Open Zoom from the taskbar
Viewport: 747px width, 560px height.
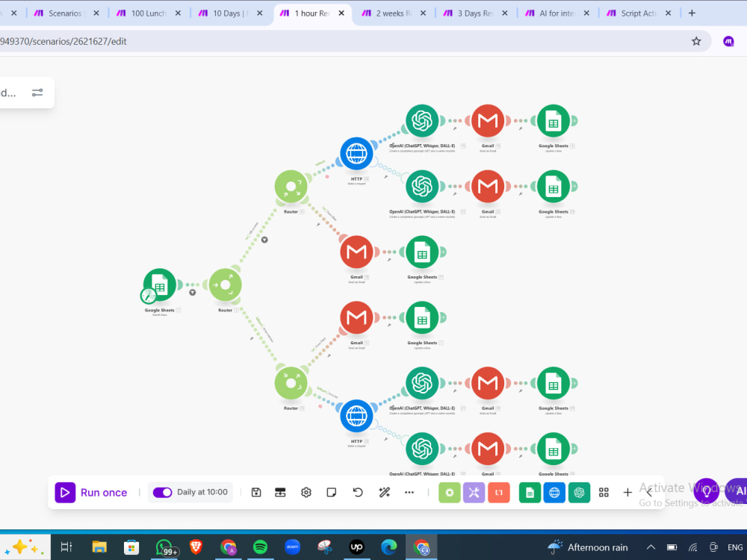click(x=293, y=547)
